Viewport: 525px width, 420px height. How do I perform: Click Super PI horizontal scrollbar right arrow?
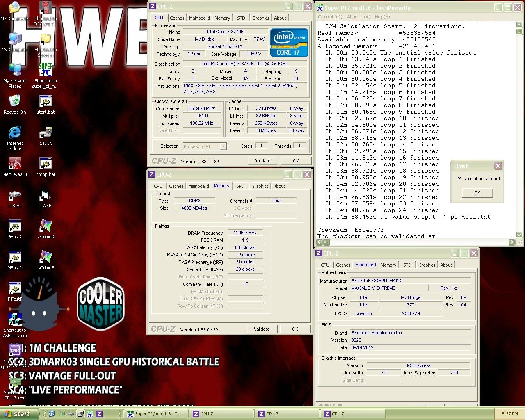pyautogui.click(x=512, y=242)
